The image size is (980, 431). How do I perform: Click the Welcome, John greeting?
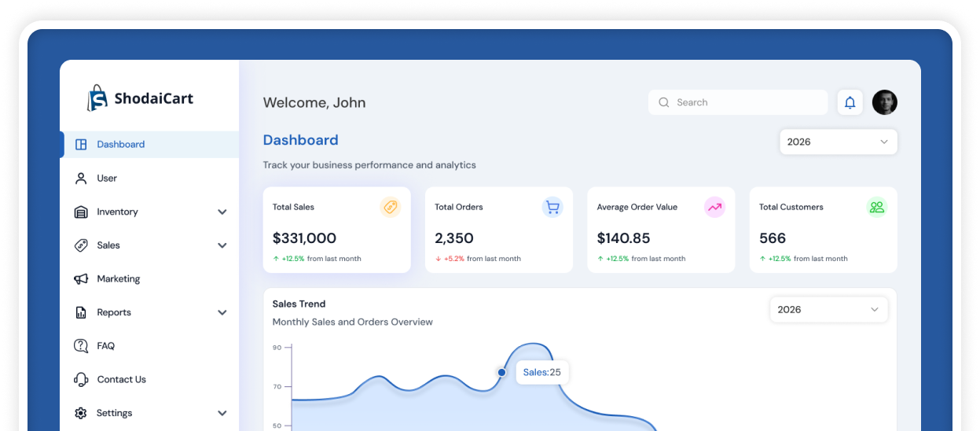(x=314, y=103)
